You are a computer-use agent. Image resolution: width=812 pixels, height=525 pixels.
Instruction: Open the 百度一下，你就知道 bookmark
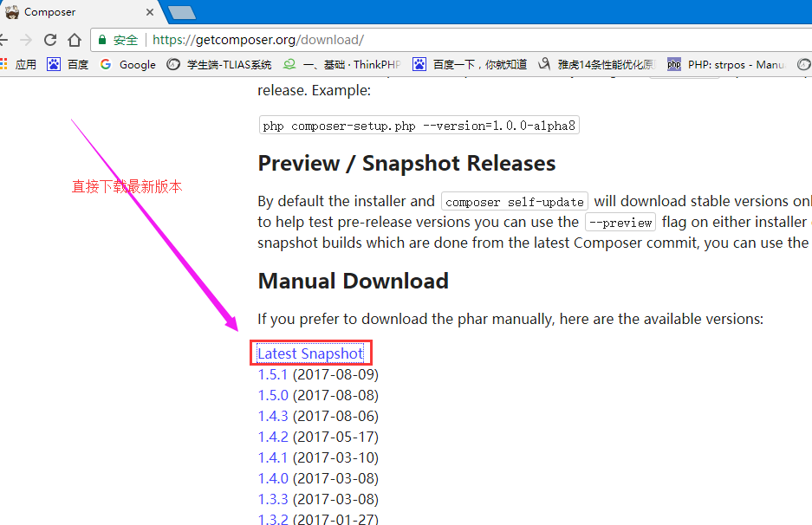tap(470, 64)
